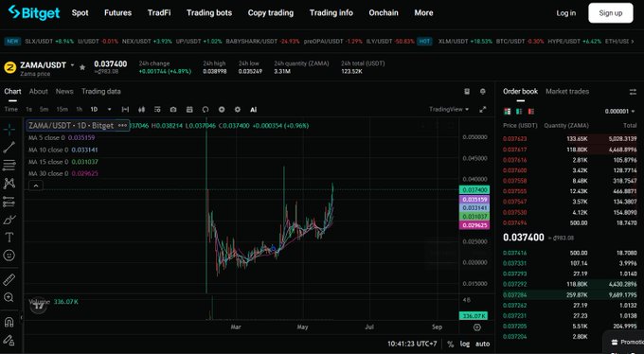Click the plus-circle icon in chart toolbar
The height and width of the screenshot is (354, 644).
click(x=222, y=110)
